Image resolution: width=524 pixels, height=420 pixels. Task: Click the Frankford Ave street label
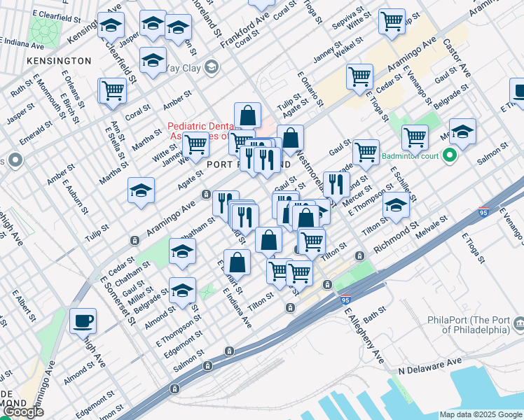pos(244,31)
